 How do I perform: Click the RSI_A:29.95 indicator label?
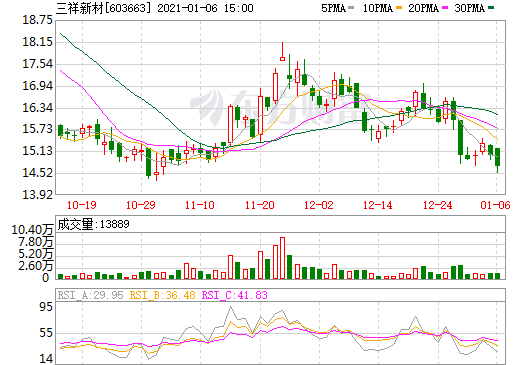click(x=90, y=295)
